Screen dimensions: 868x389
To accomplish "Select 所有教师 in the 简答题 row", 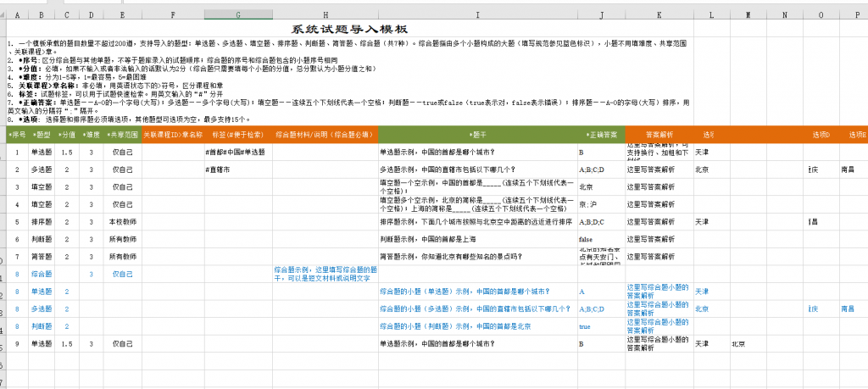I will (x=122, y=257).
